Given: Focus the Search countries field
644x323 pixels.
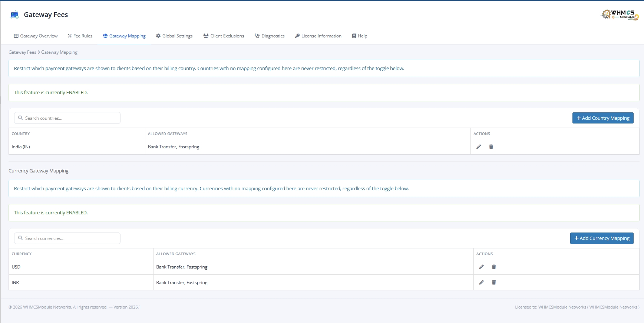Looking at the screenshot, I should point(67,118).
